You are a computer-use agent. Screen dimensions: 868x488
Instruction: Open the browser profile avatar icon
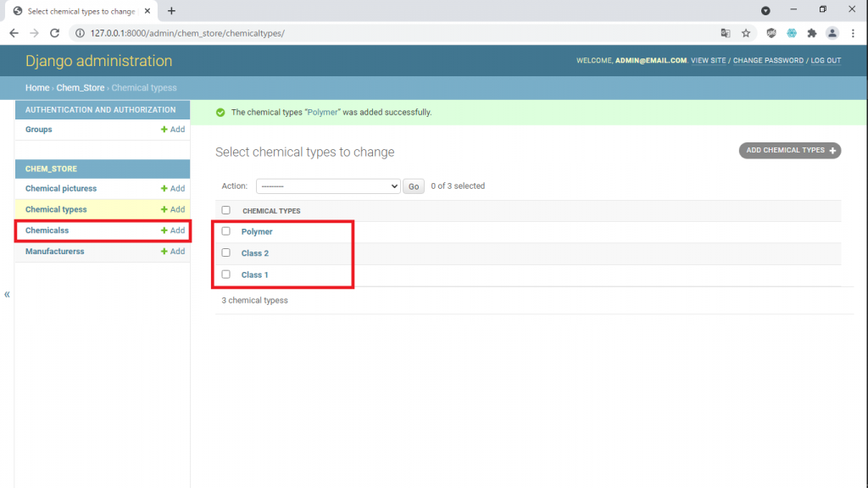point(832,33)
